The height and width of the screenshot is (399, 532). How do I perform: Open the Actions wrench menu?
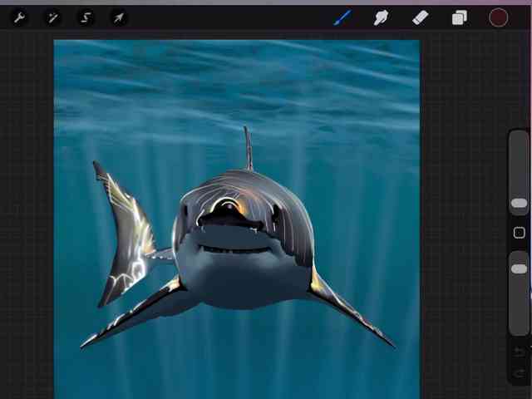pos(19,17)
